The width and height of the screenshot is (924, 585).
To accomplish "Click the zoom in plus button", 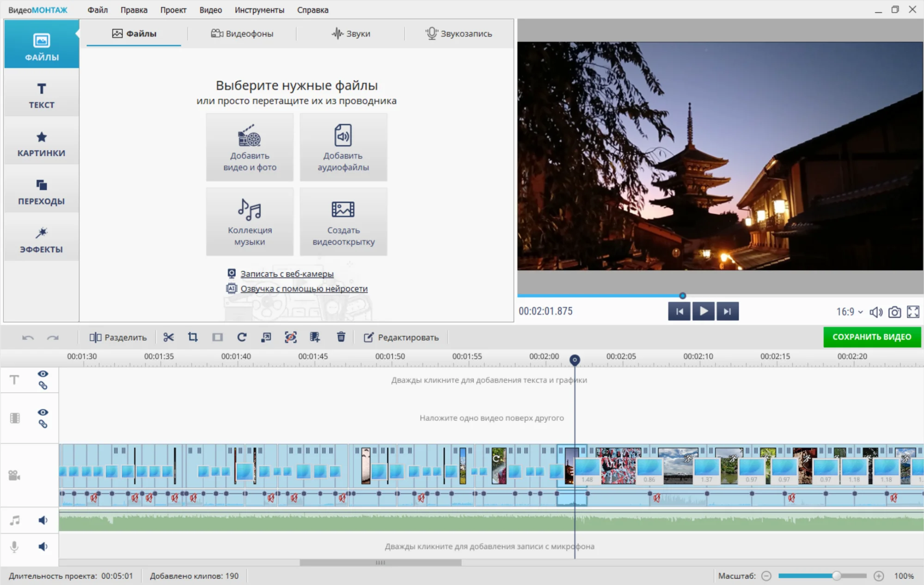I will pos(879,576).
